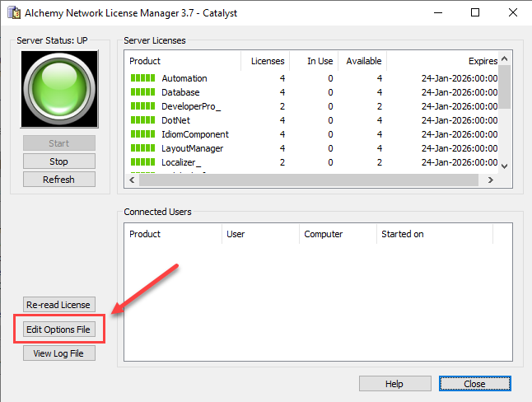Click Connected Users Product column header
The image size is (532, 402).
tap(173, 234)
